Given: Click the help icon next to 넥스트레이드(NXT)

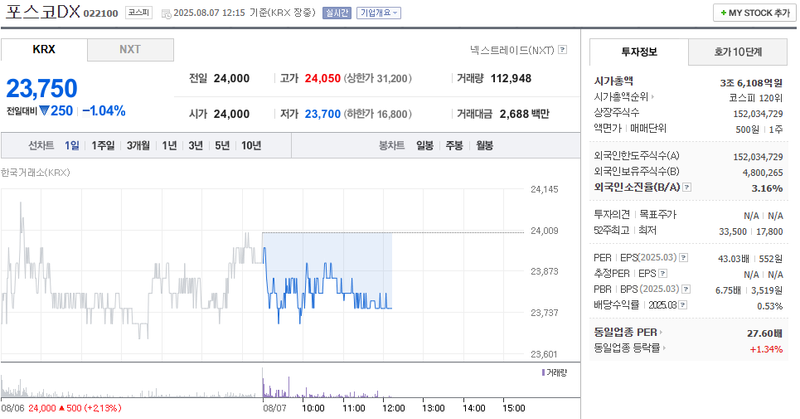Looking at the screenshot, I should pyautogui.click(x=562, y=50).
